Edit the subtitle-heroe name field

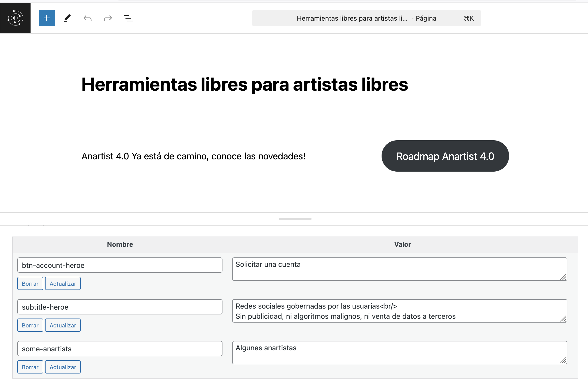120,307
